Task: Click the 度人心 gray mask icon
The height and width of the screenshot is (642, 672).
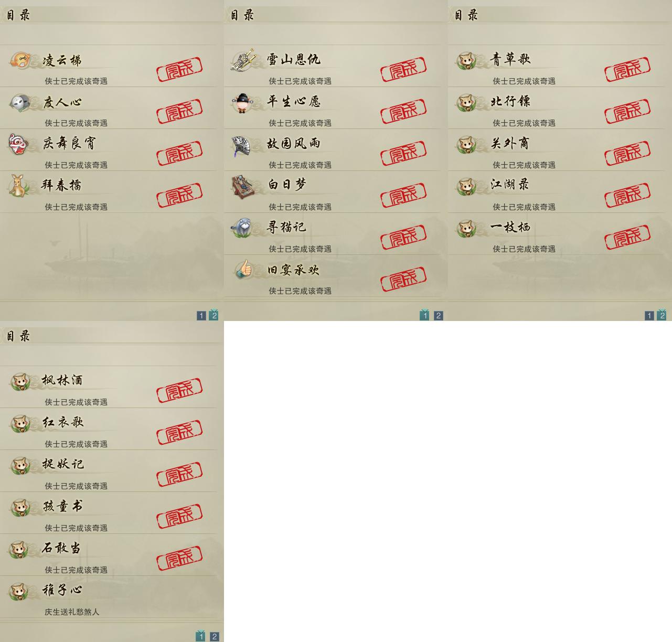Action: 21,102
